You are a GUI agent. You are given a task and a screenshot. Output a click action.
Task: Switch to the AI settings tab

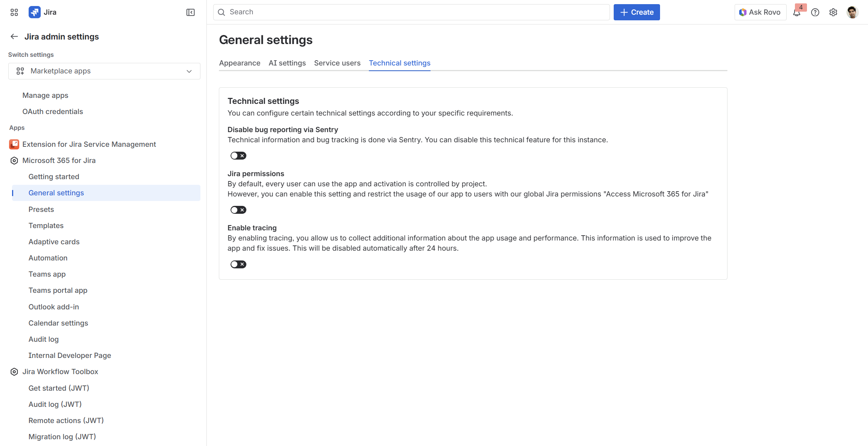pos(287,63)
